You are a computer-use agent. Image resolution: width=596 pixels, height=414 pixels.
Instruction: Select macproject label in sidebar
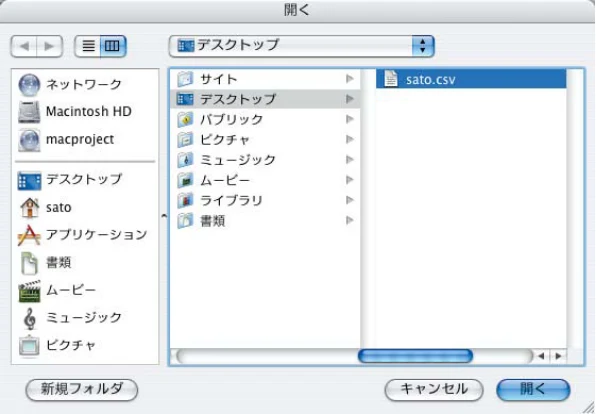(x=80, y=140)
